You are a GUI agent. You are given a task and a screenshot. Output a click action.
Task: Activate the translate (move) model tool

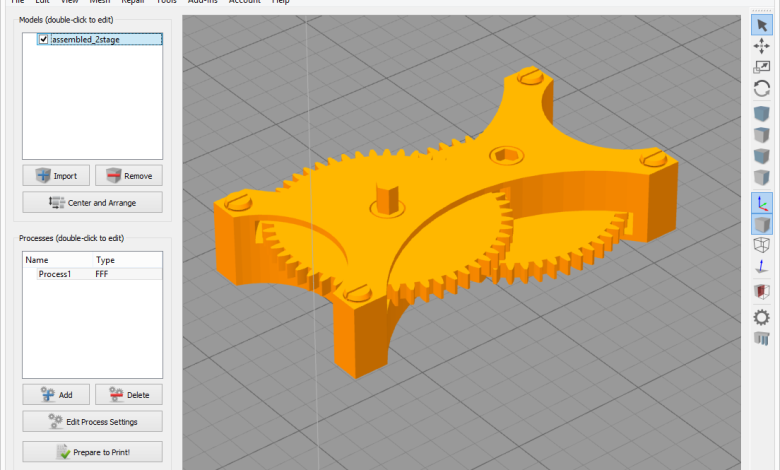point(761,46)
